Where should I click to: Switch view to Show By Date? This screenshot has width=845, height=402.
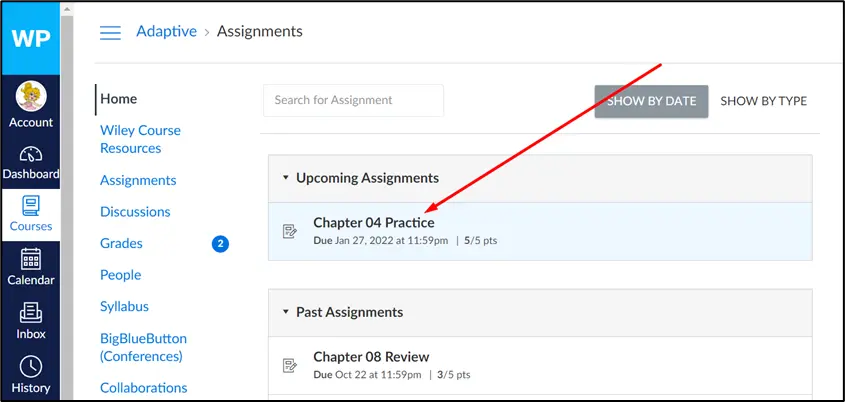point(651,101)
